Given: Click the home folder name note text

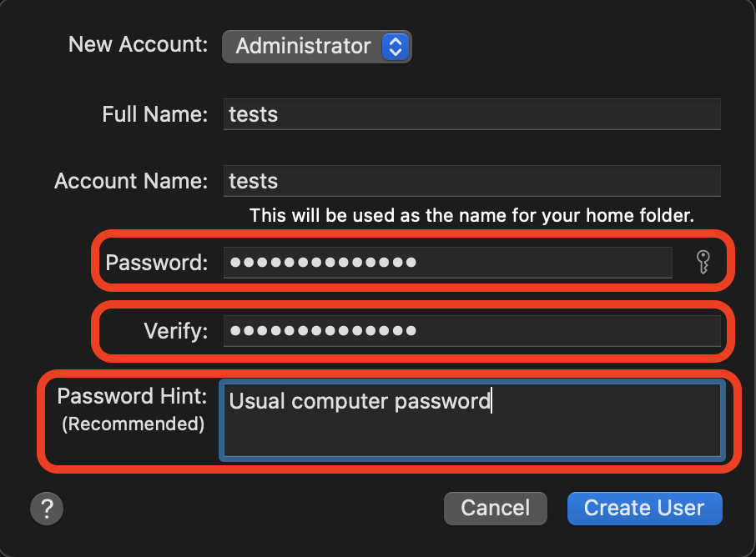Looking at the screenshot, I should click(x=471, y=216).
